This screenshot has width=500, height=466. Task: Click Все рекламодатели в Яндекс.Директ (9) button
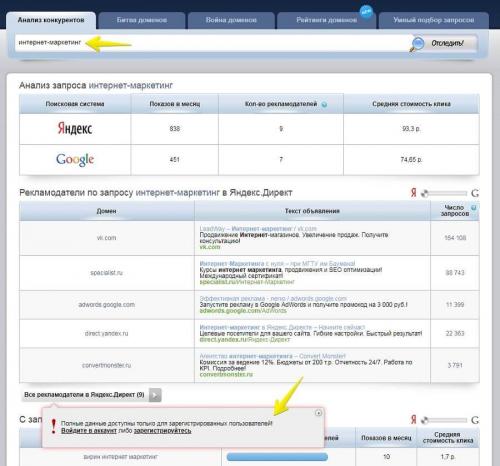pyautogui.click(x=84, y=395)
